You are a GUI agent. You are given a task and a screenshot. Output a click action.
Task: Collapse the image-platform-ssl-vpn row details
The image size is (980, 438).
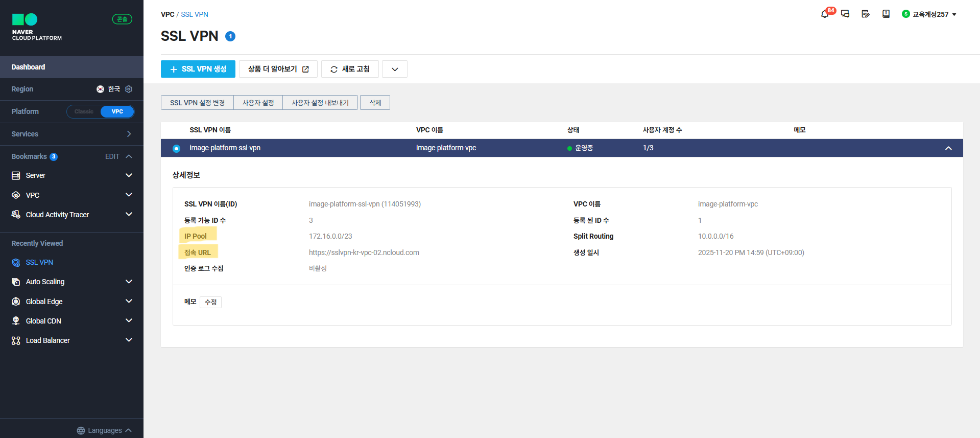tap(948, 148)
